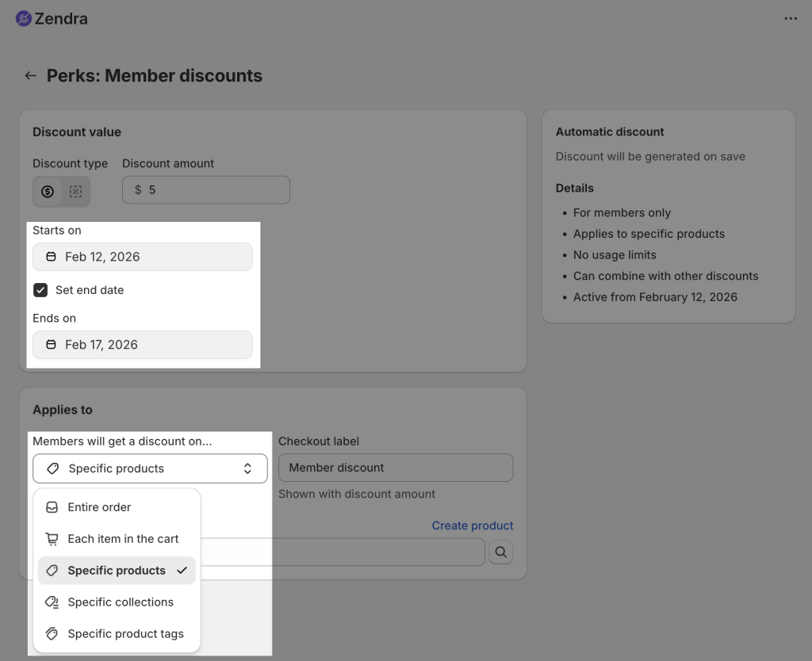Viewport: 812px width, 661px height.
Task: Go back using the left arrow
Action: click(x=31, y=75)
